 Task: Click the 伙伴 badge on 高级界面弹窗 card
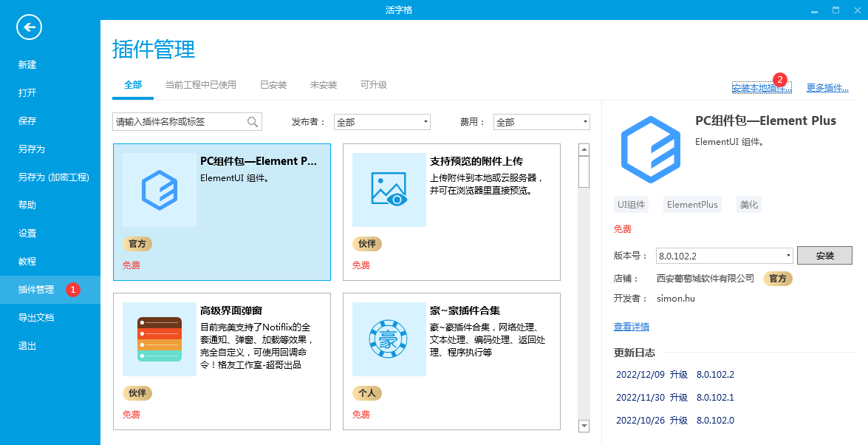(137, 393)
